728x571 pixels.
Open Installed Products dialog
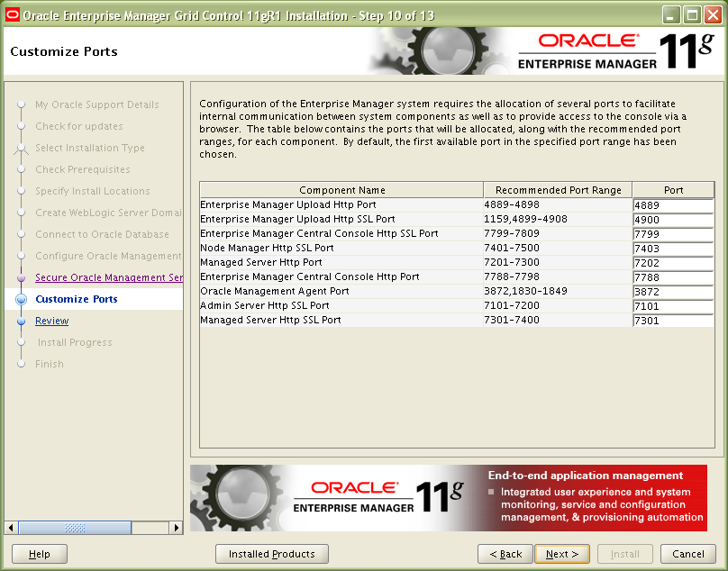click(272, 554)
